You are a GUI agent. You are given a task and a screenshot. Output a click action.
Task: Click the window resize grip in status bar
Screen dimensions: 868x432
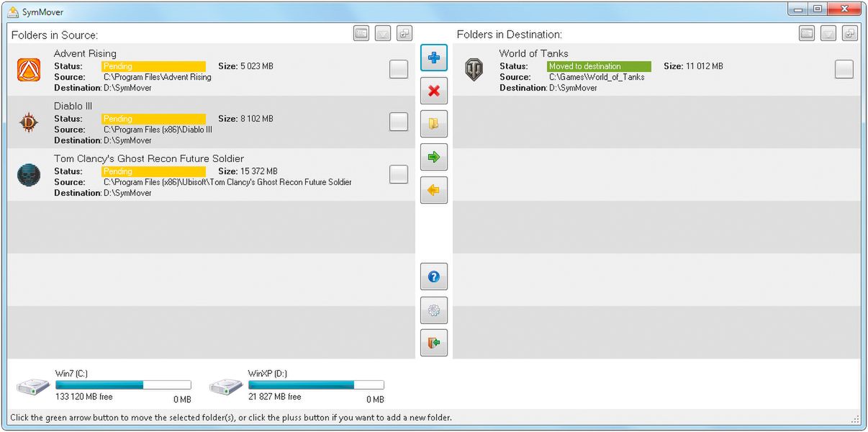click(856, 419)
